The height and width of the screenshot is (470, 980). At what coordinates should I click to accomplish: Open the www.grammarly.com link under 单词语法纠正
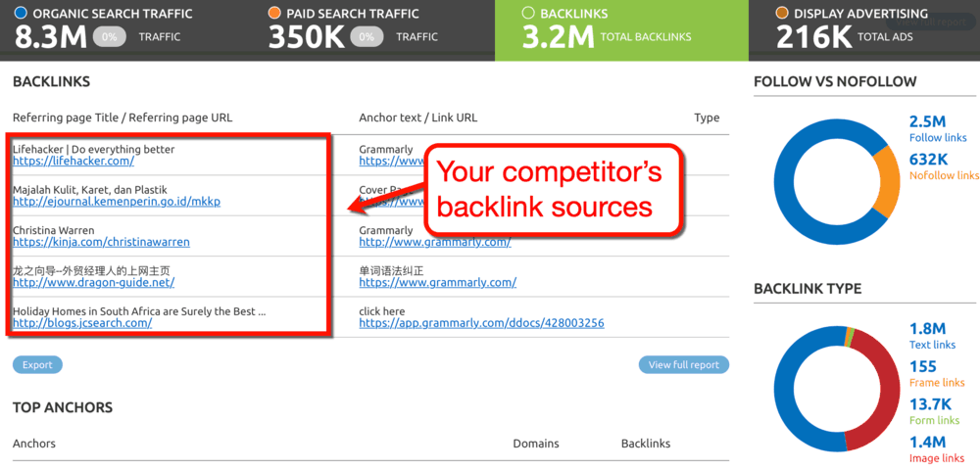point(437,282)
